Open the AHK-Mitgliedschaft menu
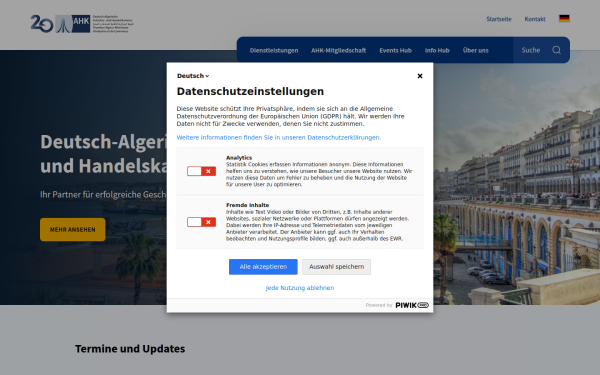Viewport: 600px width, 375px height. pos(338,50)
